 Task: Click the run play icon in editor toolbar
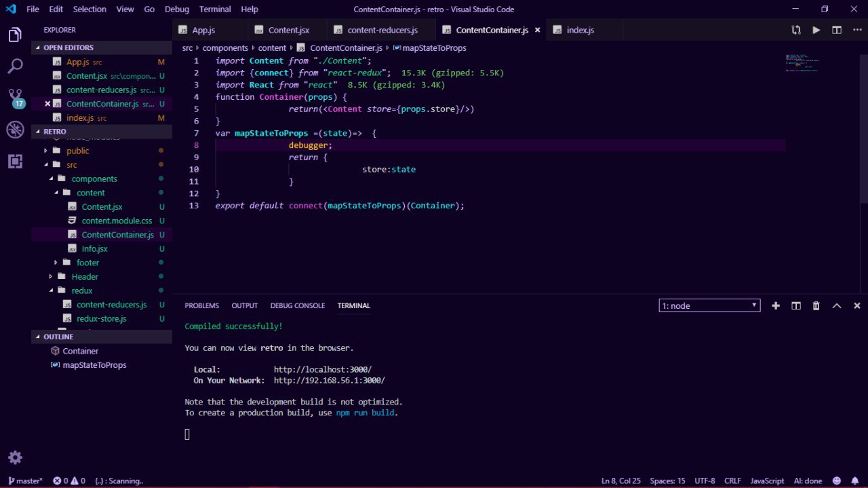[x=816, y=30]
